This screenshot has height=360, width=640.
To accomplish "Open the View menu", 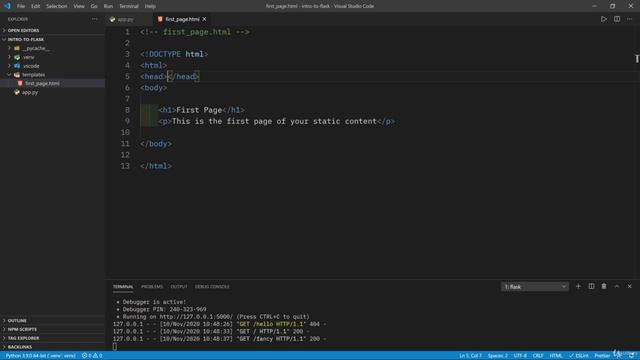I will pos(79,6).
